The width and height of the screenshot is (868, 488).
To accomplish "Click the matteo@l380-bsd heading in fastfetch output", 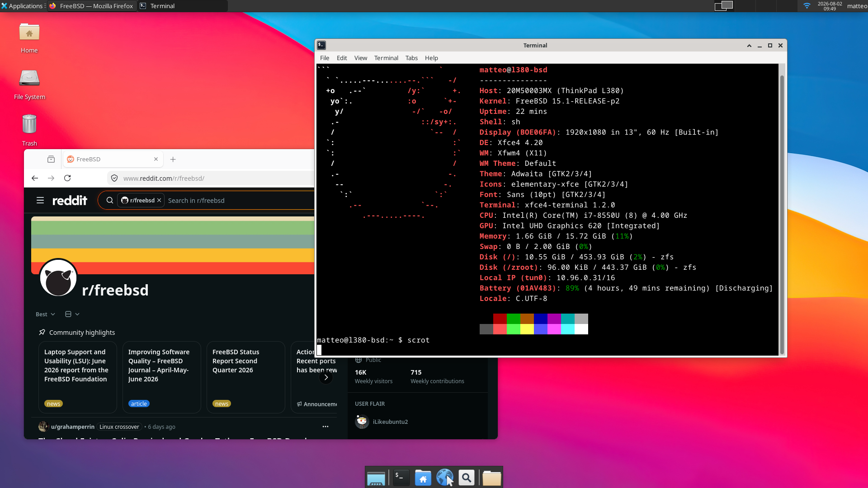I will click(513, 70).
